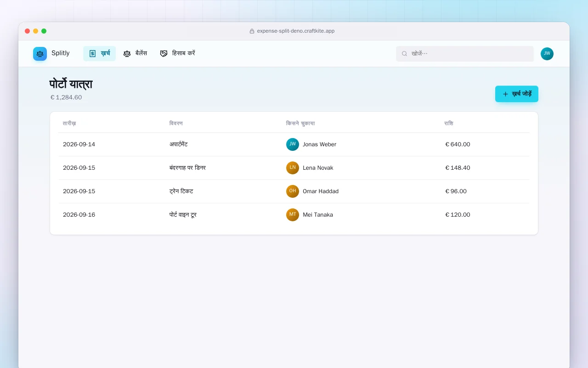588x368 pixels.
Task: Click the Splitly brand name
Action: [61, 53]
